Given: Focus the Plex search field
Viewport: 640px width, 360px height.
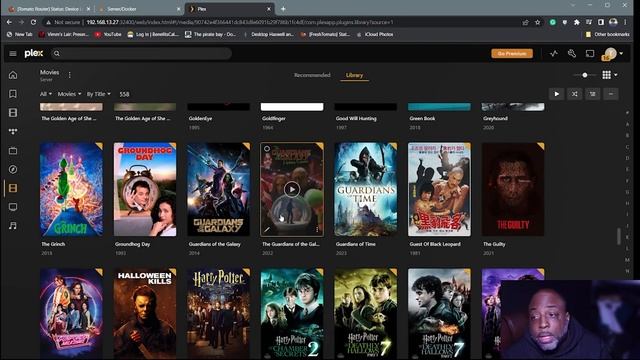Looking at the screenshot, I should (x=141, y=53).
